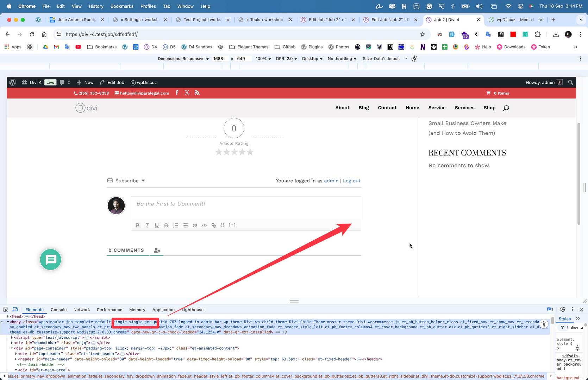Viewport: 588px width, 380px height.
Task: Click the rotate screen orientation icon
Action: point(414,58)
